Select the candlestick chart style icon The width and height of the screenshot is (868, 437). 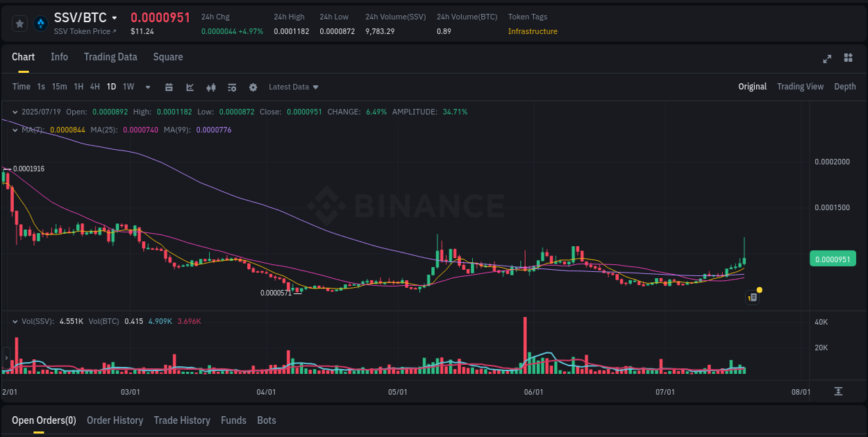point(211,87)
